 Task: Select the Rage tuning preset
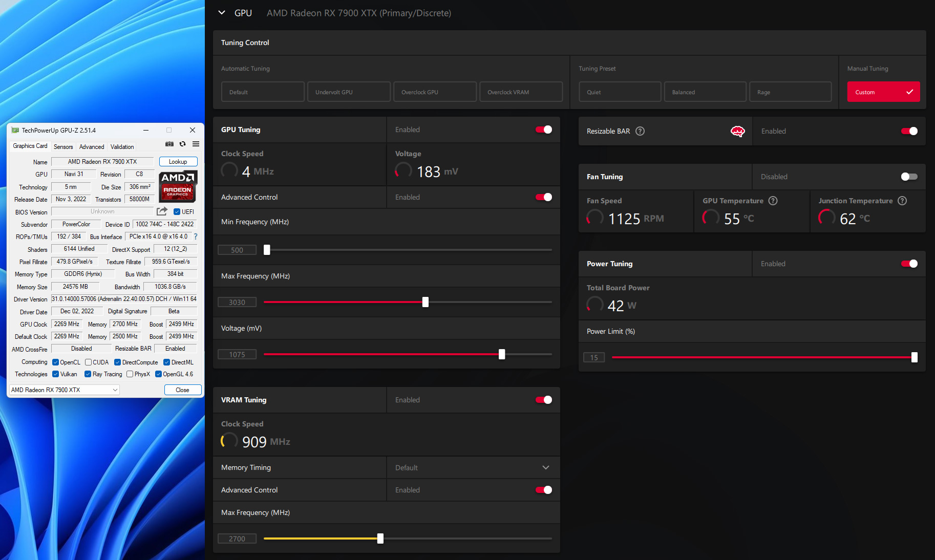coord(790,92)
